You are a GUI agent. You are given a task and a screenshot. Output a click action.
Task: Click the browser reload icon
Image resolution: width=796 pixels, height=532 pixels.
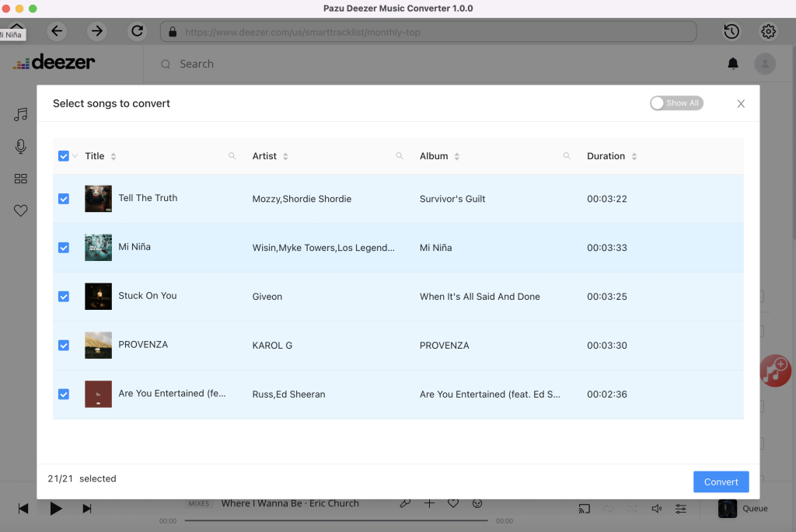pyautogui.click(x=138, y=31)
